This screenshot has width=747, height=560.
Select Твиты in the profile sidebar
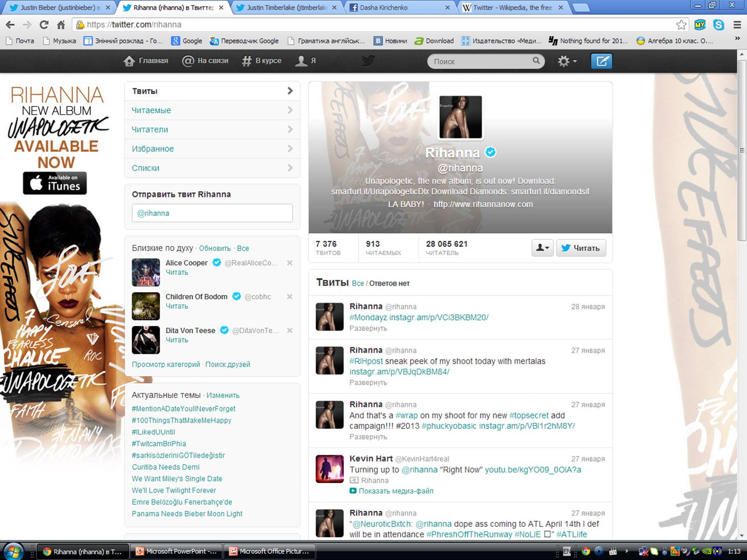point(212,91)
